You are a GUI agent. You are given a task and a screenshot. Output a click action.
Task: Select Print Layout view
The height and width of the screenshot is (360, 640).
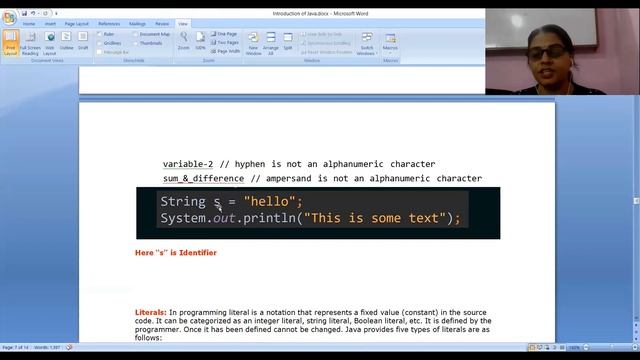click(11, 43)
